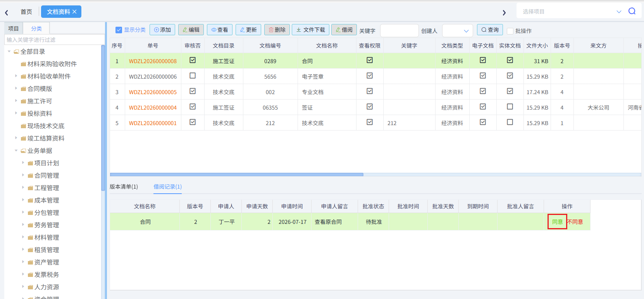Click the 查看 toolbar button
Viewport: 644px width, 299px height.
click(220, 30)
